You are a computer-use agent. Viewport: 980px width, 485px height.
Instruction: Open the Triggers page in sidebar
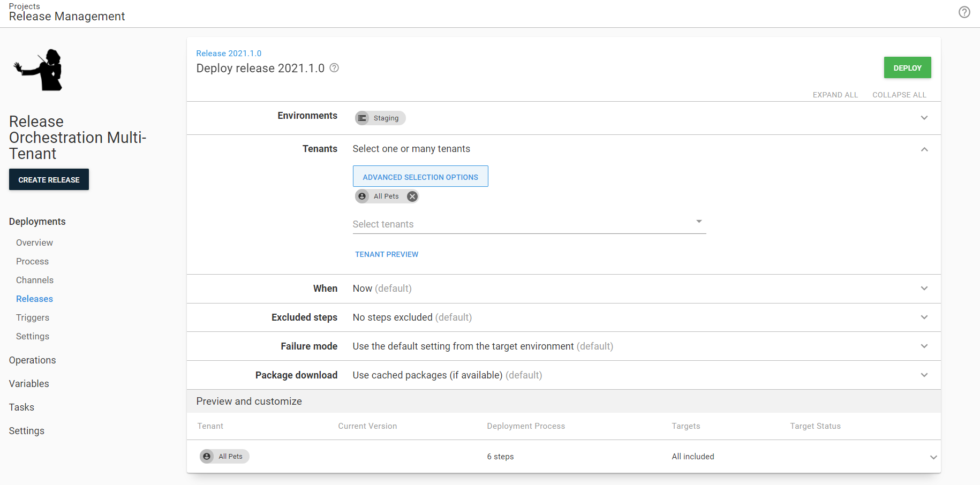[x=33, y=317]
